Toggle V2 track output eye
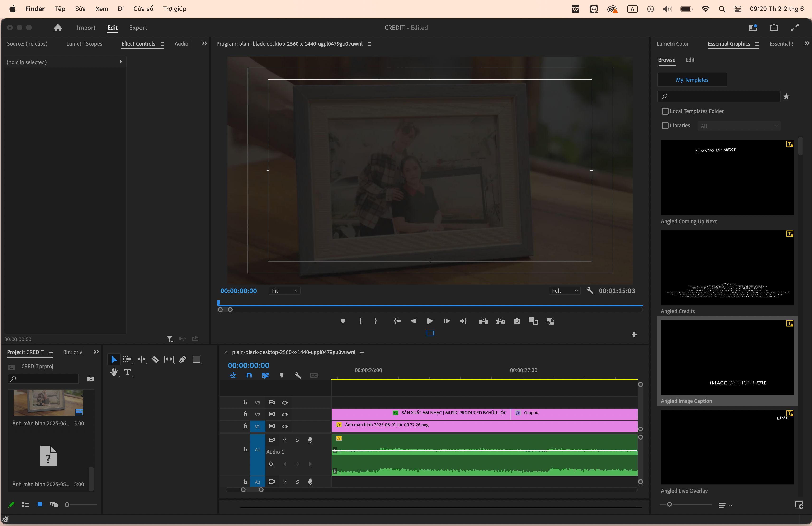 [x=285, y=415]
